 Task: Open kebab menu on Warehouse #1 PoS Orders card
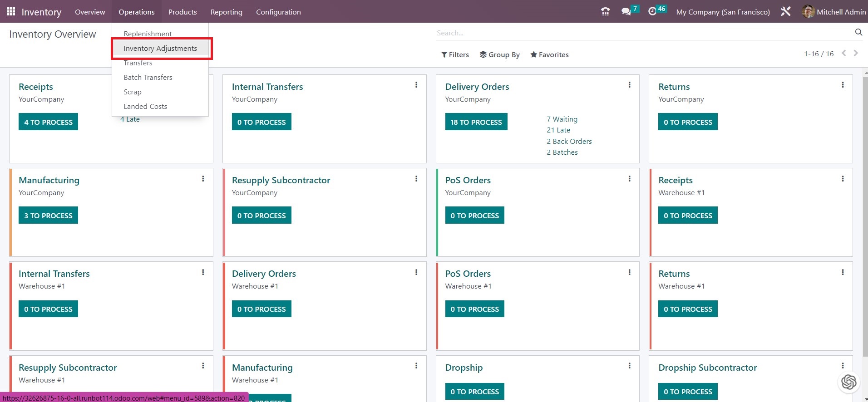pyautogui.click(x=630, y=272)
